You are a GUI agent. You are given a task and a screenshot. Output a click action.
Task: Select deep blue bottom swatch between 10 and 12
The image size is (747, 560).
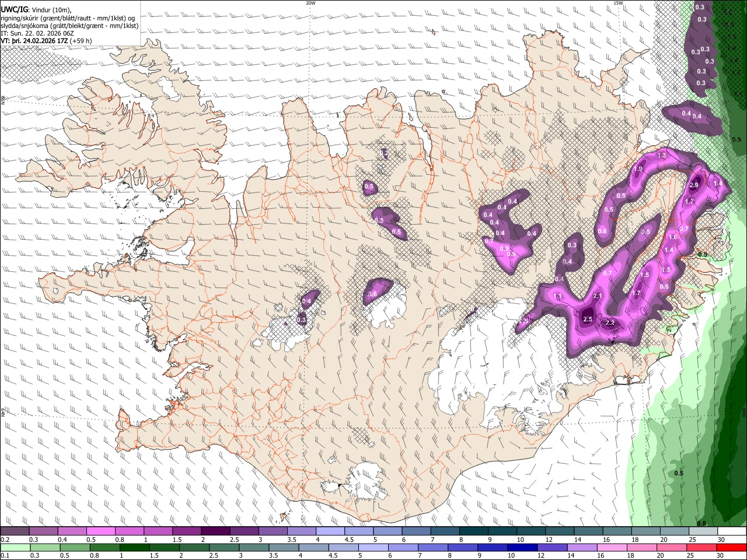coord(523,548)
